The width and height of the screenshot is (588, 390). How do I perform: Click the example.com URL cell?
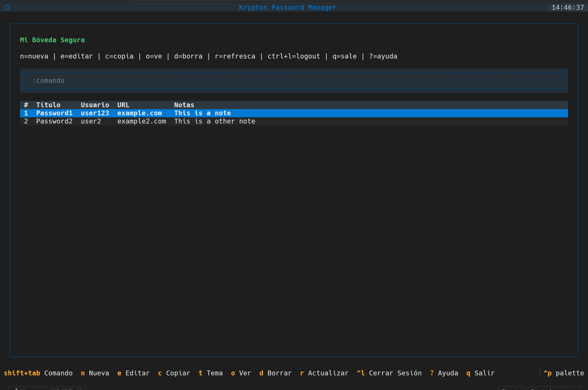click(x=140, y=113)
